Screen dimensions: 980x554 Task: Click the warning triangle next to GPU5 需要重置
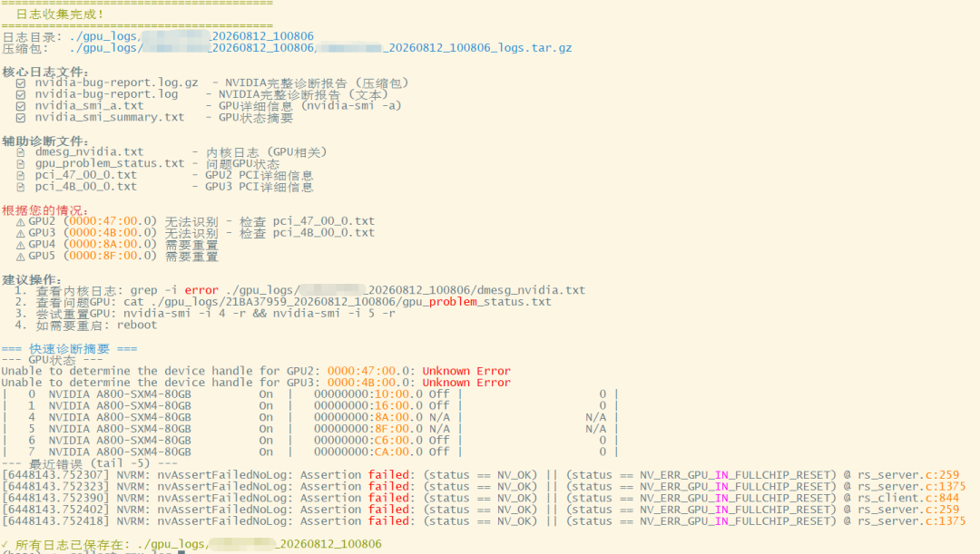tap(21, 257)
